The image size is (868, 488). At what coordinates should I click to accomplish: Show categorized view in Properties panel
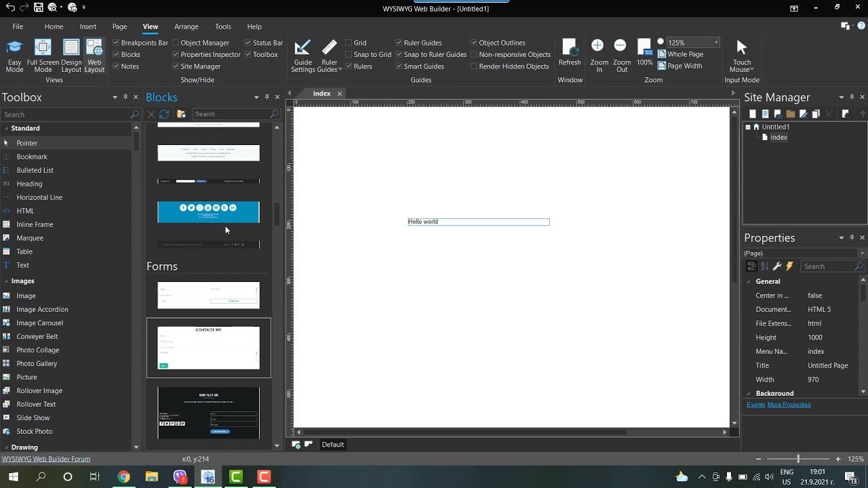coord(751,266)
